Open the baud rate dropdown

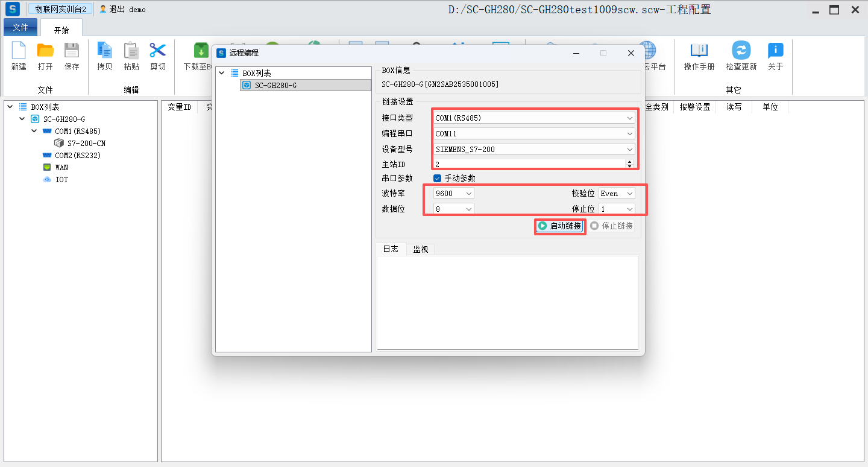(454, 193)
